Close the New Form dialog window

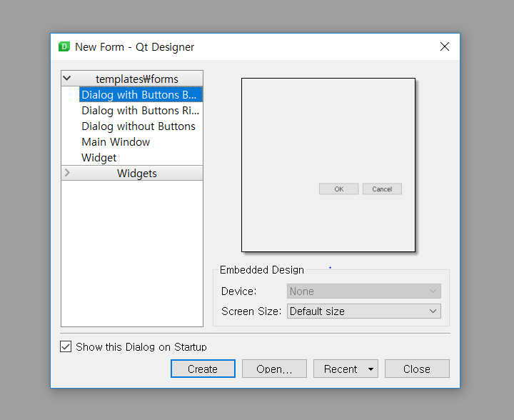445,46
